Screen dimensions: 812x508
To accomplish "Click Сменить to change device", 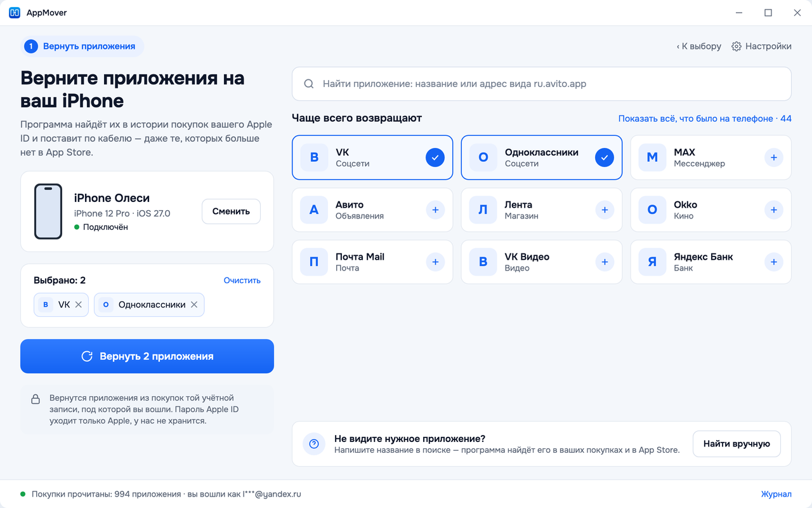I will click(x=231, y=211).
